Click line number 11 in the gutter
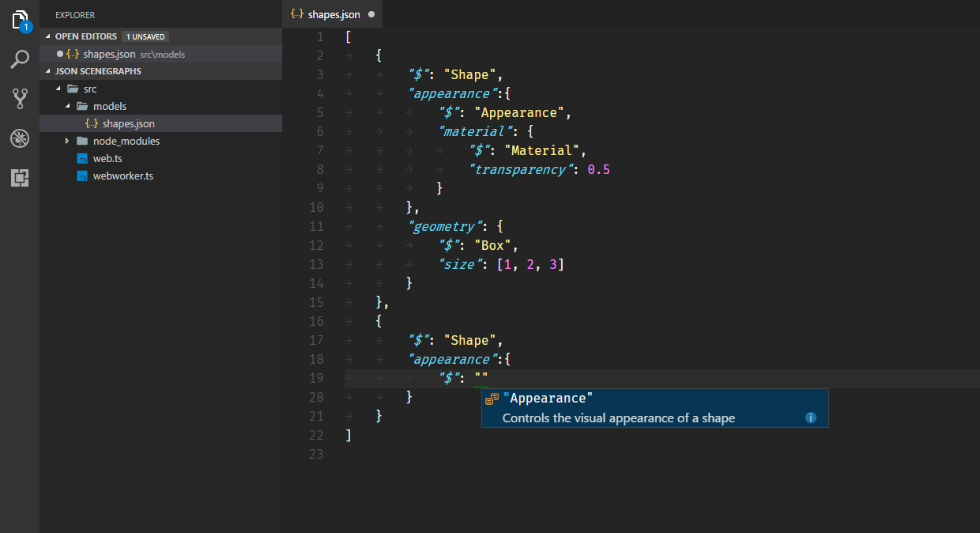 pyautogui.click(x=316, y=226)
